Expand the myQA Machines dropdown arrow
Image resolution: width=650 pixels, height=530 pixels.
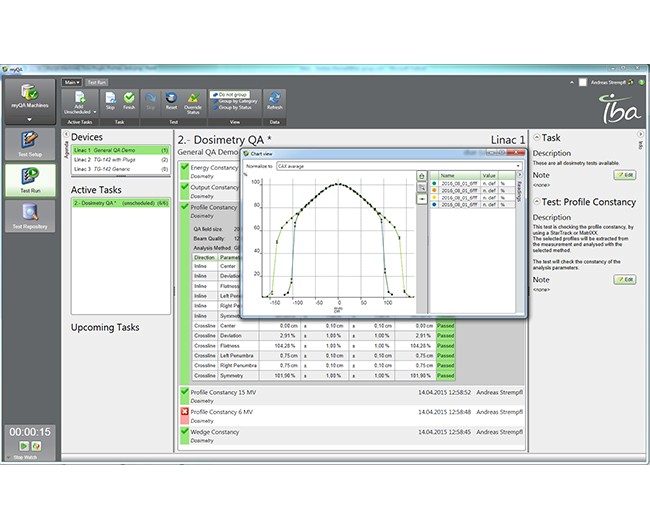click(x=29, y=120)
